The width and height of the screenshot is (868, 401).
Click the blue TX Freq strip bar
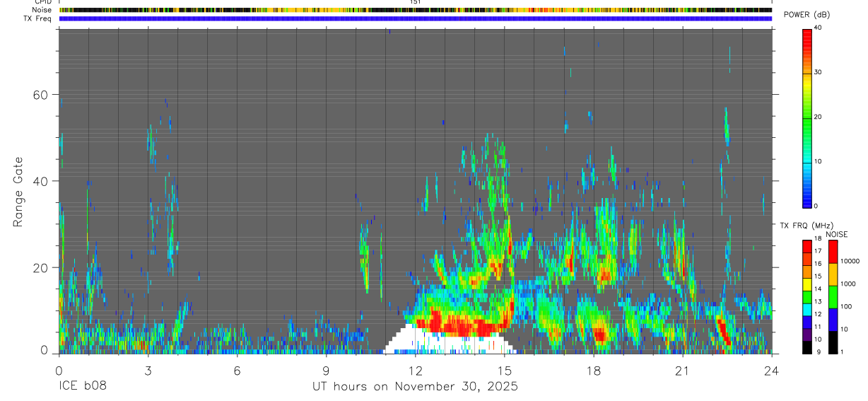[x=415, y=18]
